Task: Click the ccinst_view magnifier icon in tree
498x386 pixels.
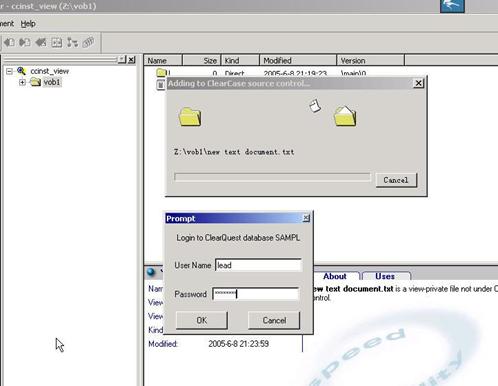Action: pos(22,71)
